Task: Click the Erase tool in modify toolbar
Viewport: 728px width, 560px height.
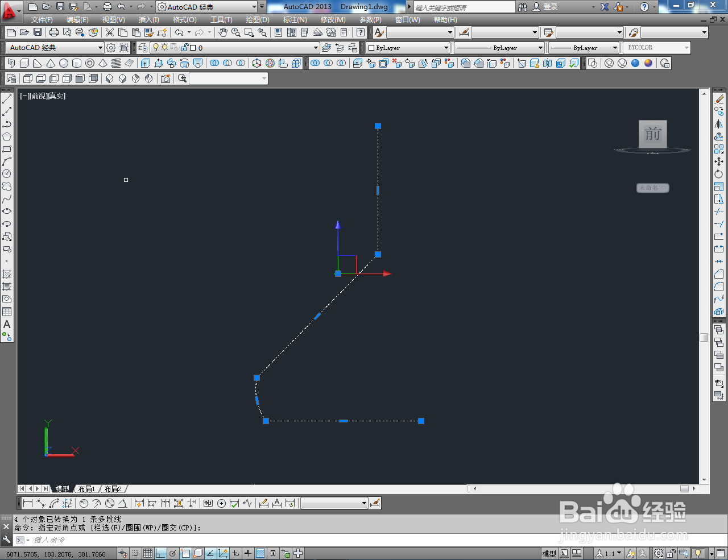Action: coord(719,99)
